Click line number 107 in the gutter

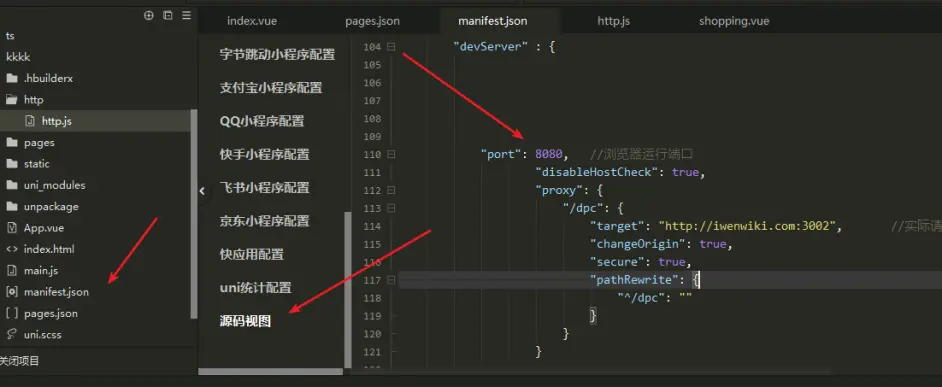pyautogui.click(x=372, y=100)
